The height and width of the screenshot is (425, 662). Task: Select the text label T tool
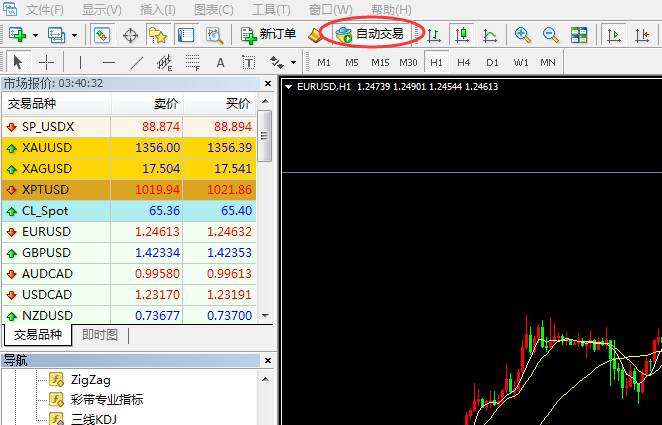[249, 62]
